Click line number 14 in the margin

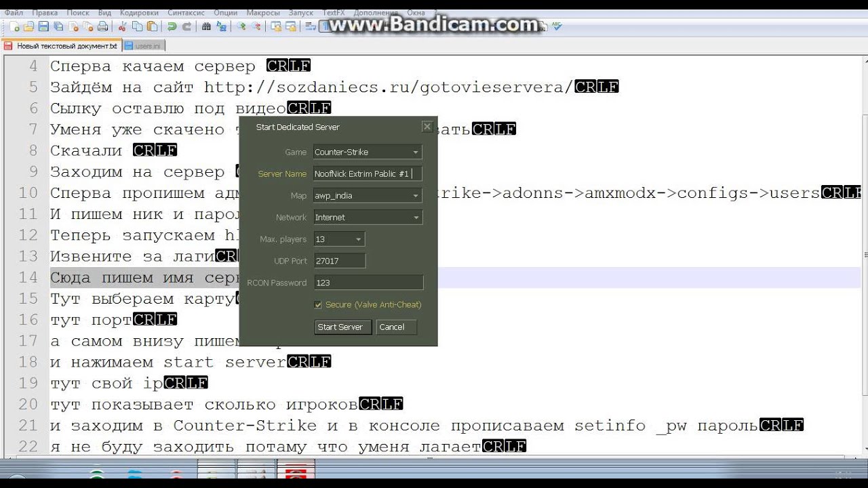28,277
